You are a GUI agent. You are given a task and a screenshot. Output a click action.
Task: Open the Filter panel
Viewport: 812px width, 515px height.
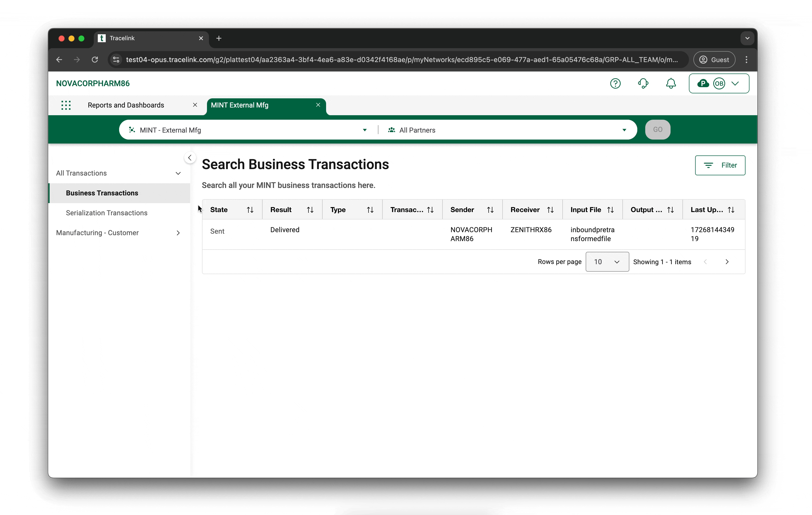[720, 165]
